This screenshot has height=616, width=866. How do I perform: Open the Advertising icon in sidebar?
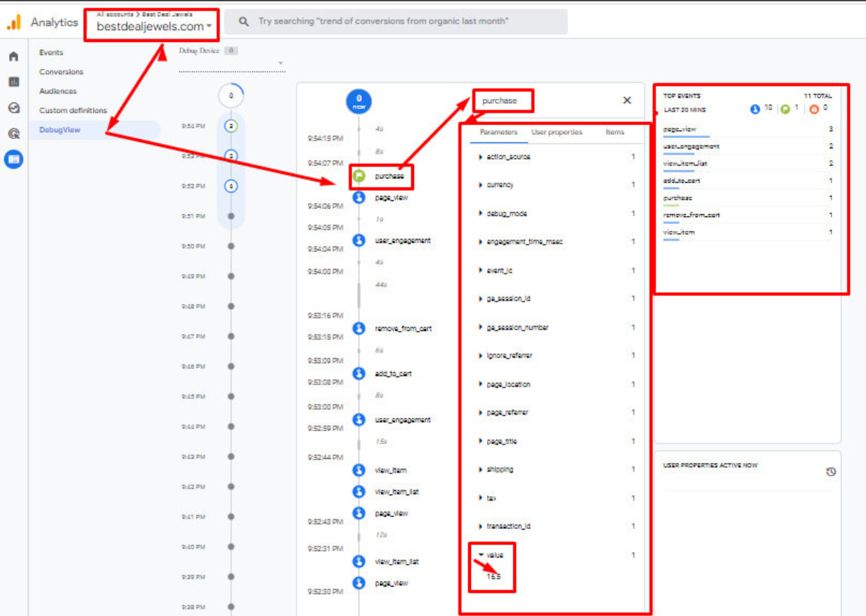(x=13, y=133)
